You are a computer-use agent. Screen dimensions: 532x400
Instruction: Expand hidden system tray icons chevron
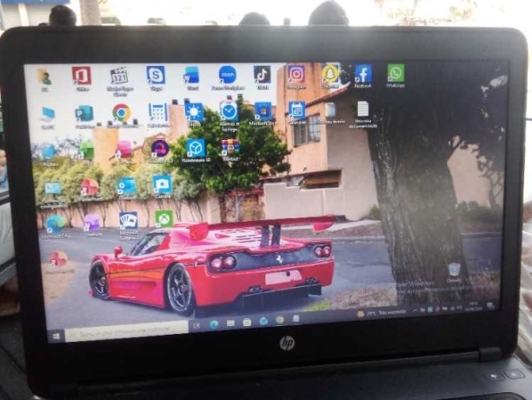pos(415,310)
